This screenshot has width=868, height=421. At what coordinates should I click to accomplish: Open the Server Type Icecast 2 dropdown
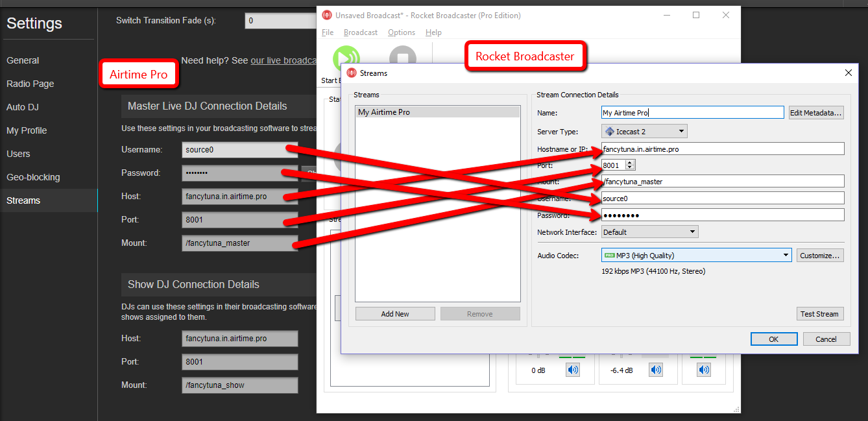tap(644, 131)
